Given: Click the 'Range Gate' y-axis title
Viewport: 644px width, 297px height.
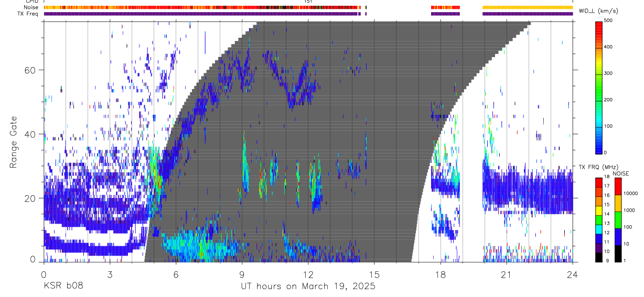Looking at the screenshot, I should pyautogui.click(x=13, y=142).
